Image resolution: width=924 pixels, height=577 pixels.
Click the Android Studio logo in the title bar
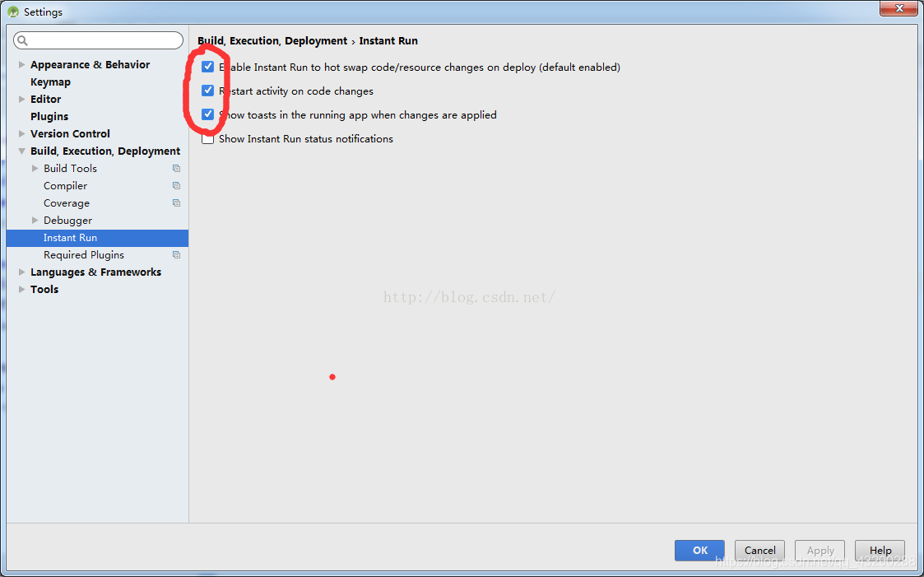[12, 12]
